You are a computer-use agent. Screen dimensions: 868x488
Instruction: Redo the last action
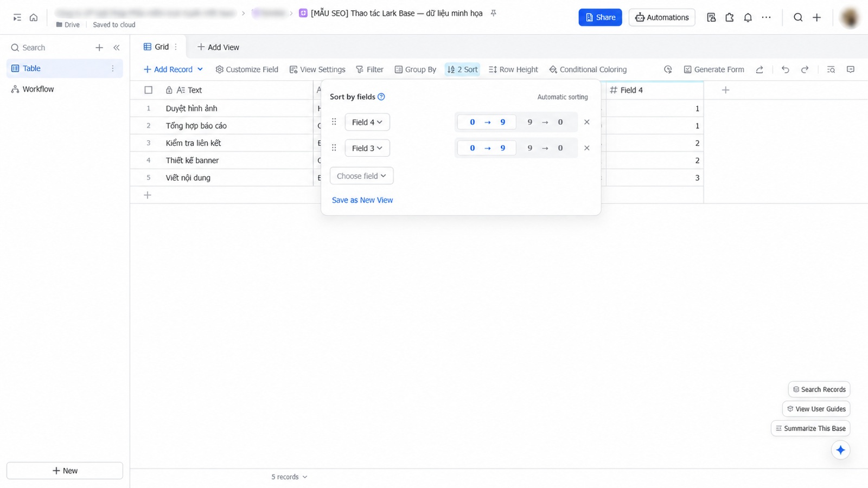point(805,69)
